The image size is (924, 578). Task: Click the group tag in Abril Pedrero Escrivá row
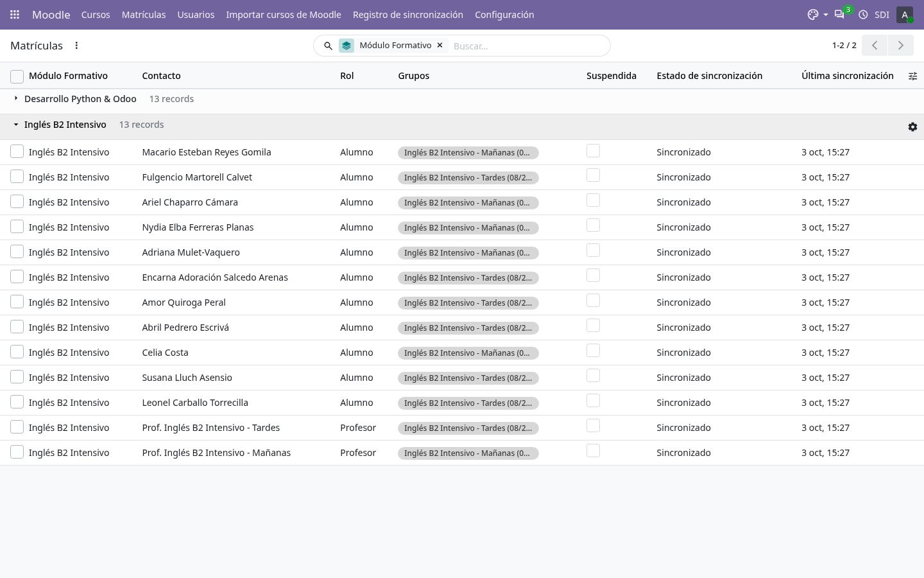[x=468, y=328]
